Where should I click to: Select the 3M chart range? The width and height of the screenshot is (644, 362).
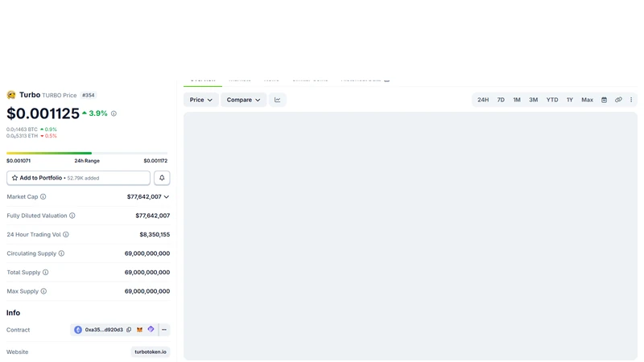click(x=534, y=100)
